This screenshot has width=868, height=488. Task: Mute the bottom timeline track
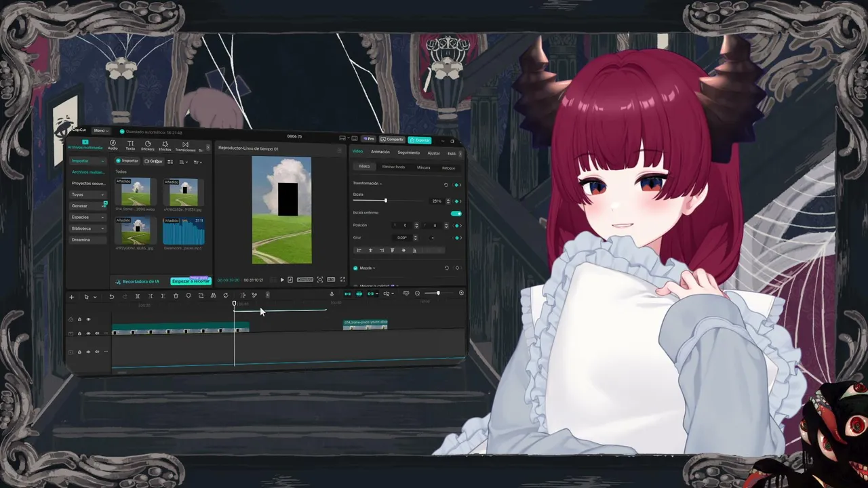pos(97,352)
